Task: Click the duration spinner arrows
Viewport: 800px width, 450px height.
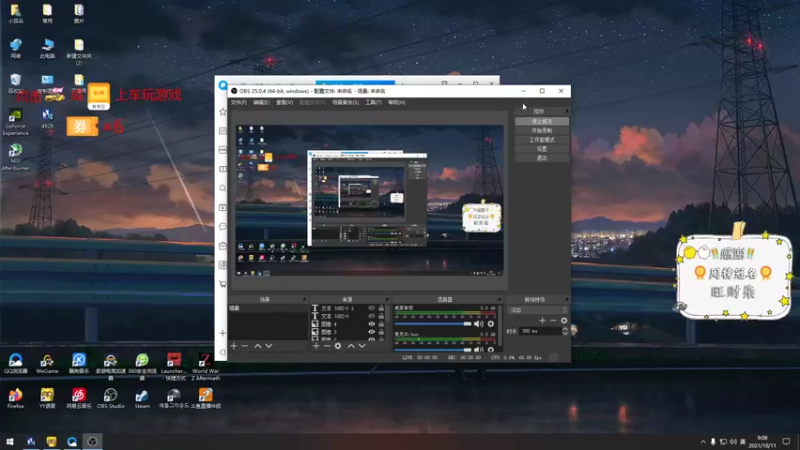Action: click(x=565, y=331)
